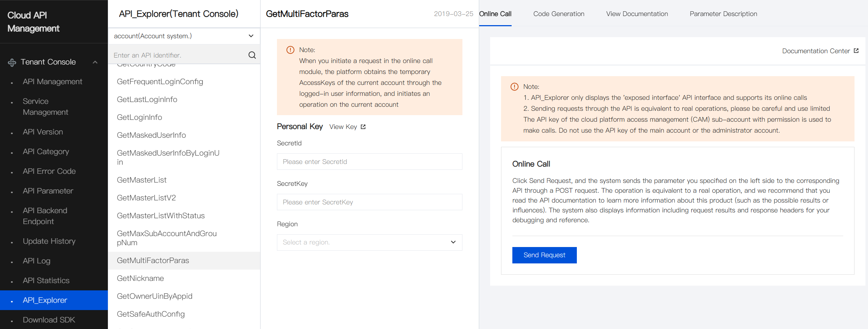Open the View Key external link icon
The width and height of the screenshot is (868, 329).
tap(363, 127)
